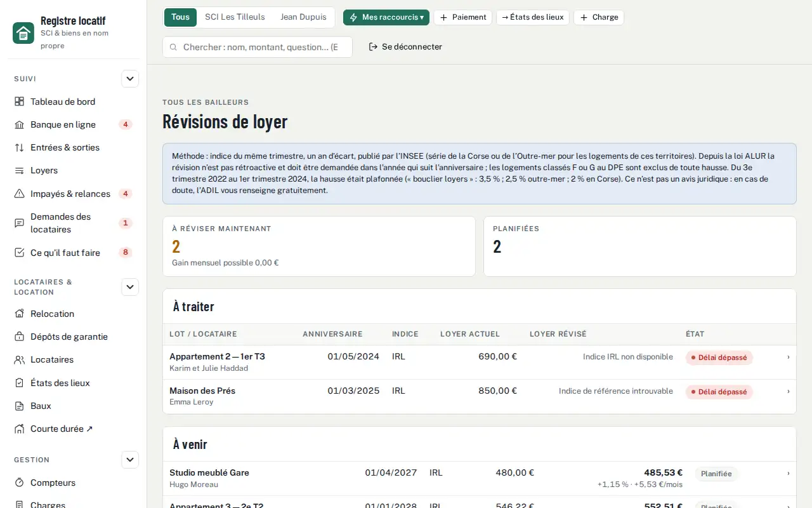Image resolution: width=812 pixels, height=508 pixels.
Task: Click the Planifiées summary card
Action: point(640,246)
